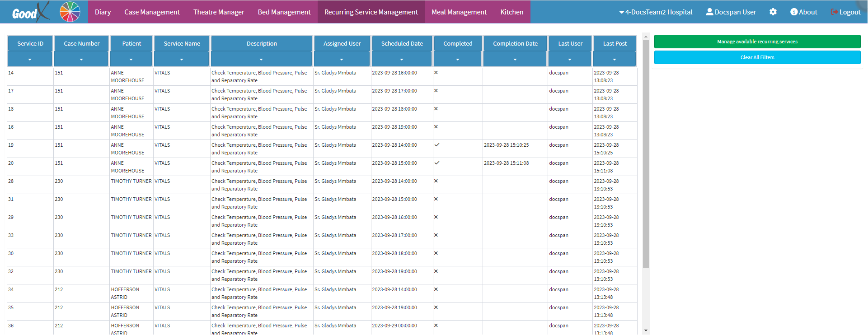Sort by the Service ID column header

(30, 44)
